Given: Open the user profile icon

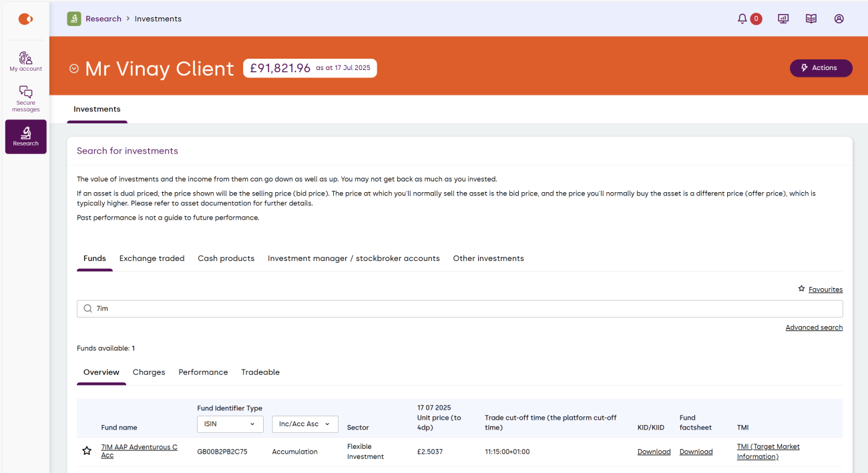Looking at the screenshot, I should point(839,19).
